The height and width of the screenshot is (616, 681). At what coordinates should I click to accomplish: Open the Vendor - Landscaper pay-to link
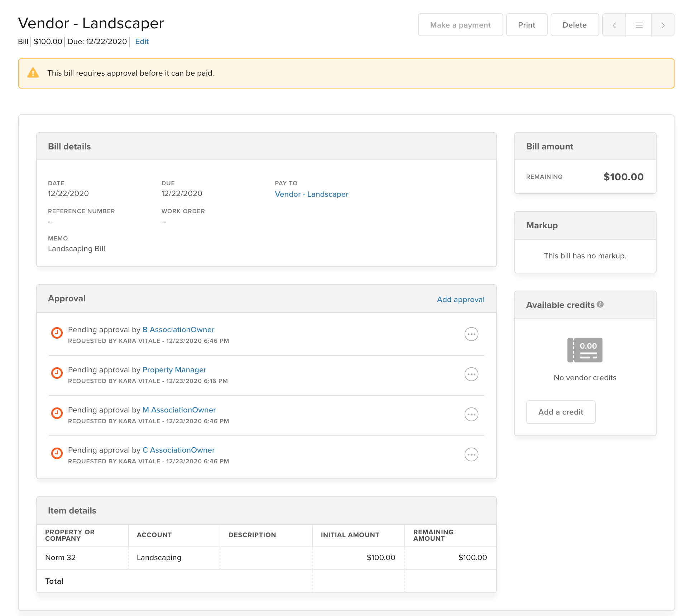pos(311,194)
